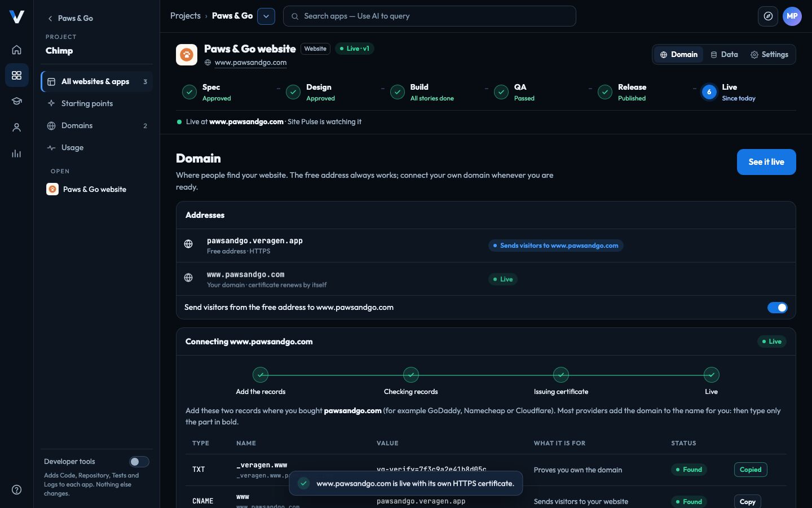
Task: Click the Search apps input field
Action: [x=430, y=16]
